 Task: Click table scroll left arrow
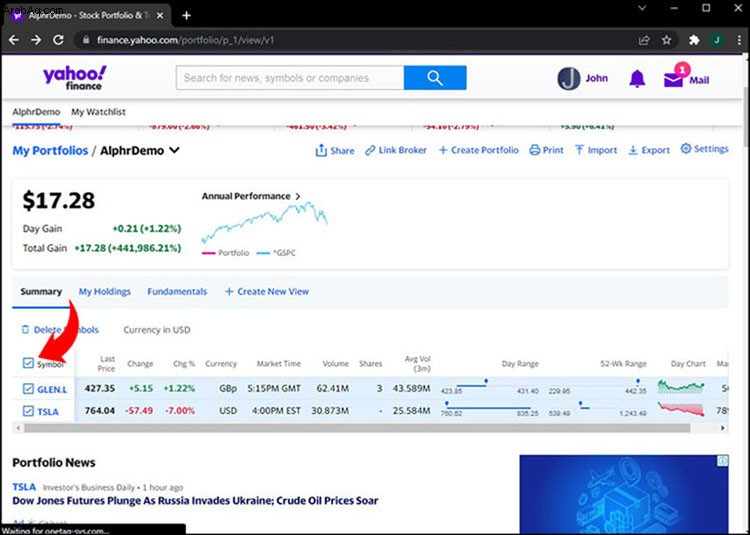click(18, 428)
